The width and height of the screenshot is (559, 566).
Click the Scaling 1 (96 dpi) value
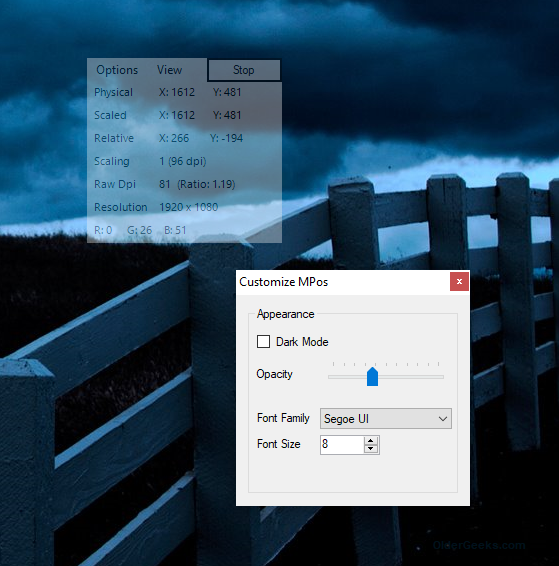point(183,161)
